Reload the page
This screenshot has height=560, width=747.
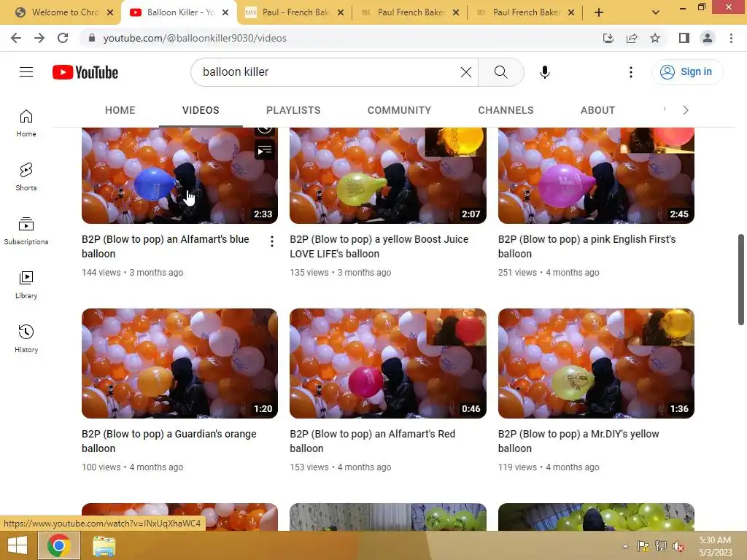63,38
